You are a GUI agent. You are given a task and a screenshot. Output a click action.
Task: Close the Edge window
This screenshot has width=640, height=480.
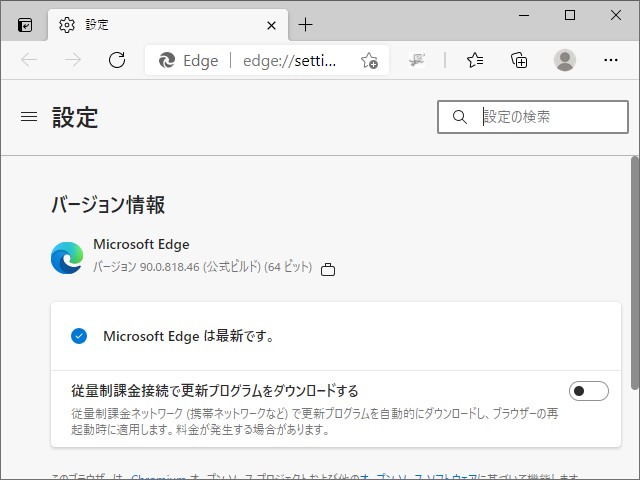[616, 16]
